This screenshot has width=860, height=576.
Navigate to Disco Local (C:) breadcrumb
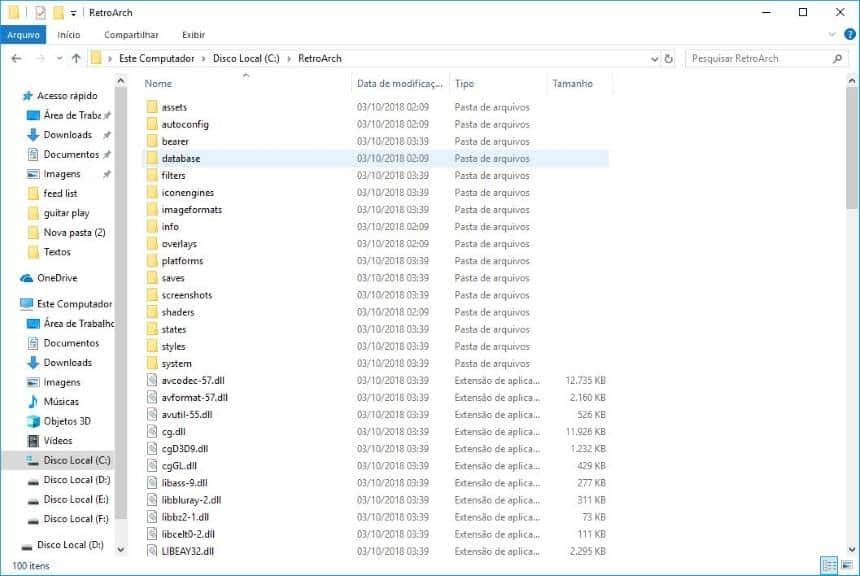[x=246, y=58]
